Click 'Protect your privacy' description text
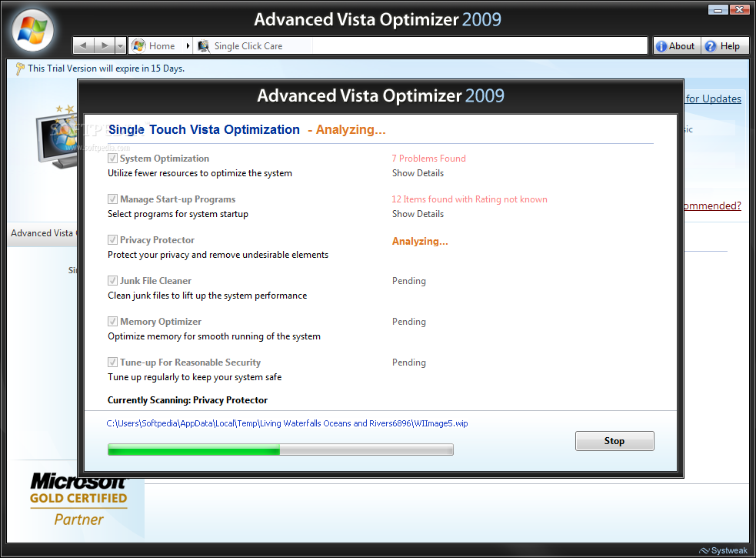756x558 pixels. 218,255
